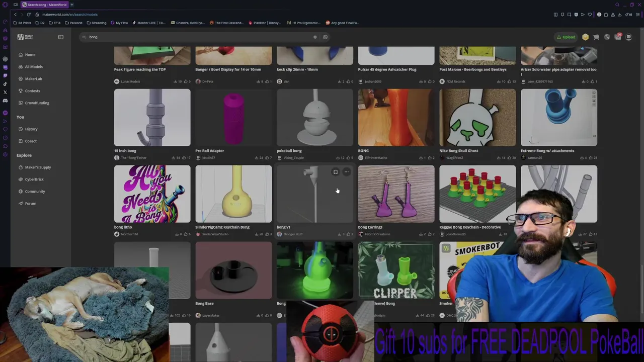This screenshot has height=362, width=644.
Task: Open the Bong Base thumbnail
Action: click(233, 270)
